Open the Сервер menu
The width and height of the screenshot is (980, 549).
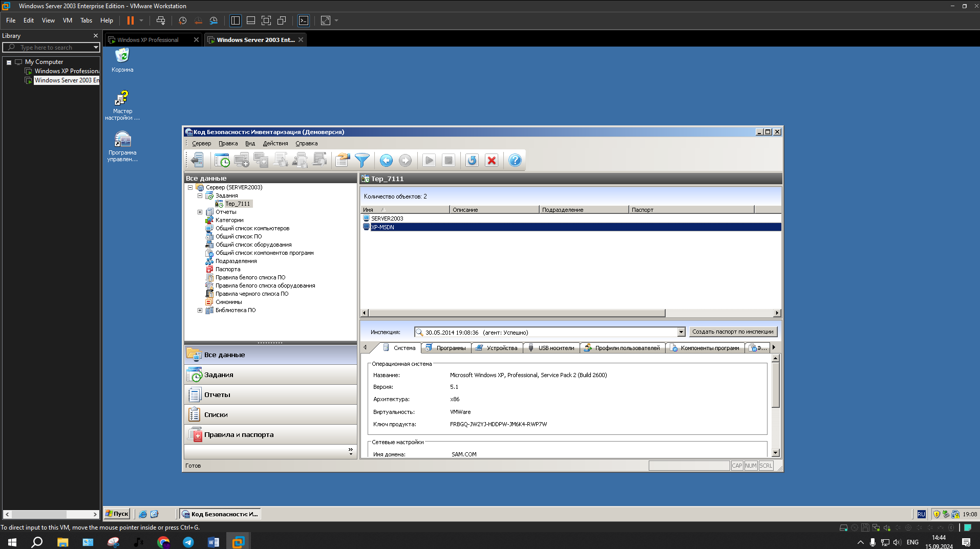[201, 144]
